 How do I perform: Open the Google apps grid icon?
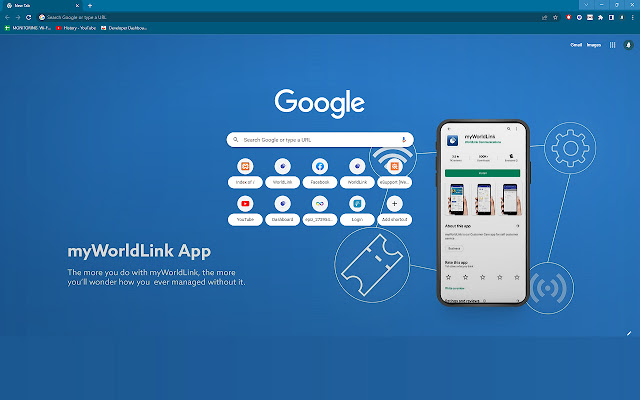tap(613, 45)
